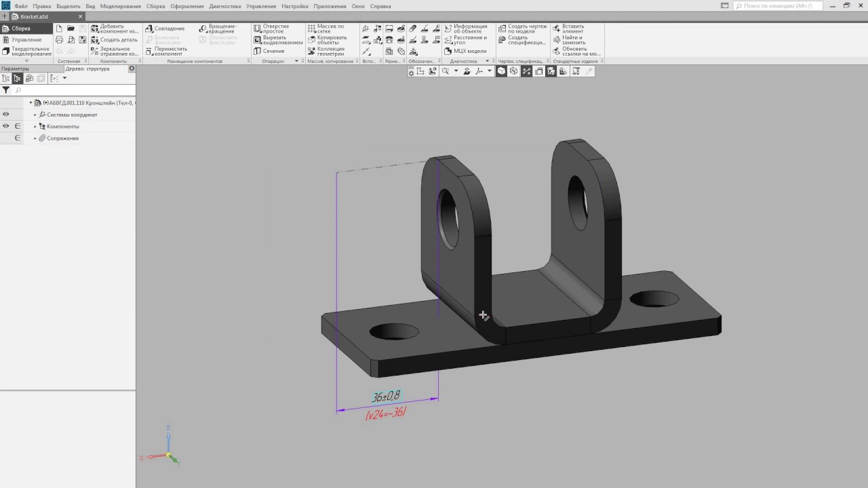Collapse the Кронштейн root tree node
868x488 pixels.
31,103
